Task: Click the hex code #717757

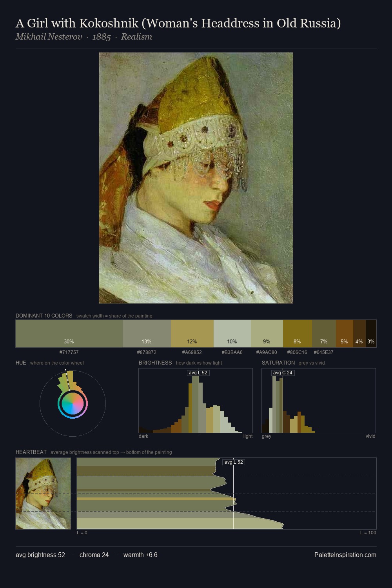Action: click(x=69, y=352)
